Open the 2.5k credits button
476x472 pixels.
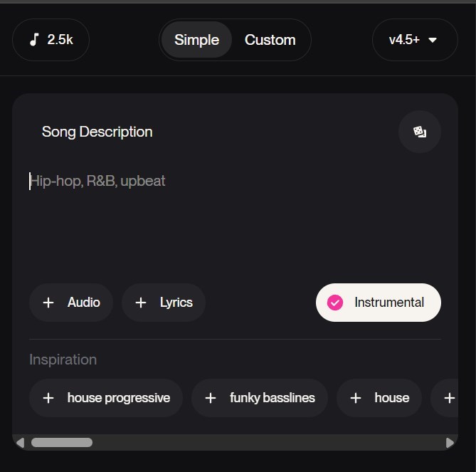pyautogui.click(x=51, y=40)
